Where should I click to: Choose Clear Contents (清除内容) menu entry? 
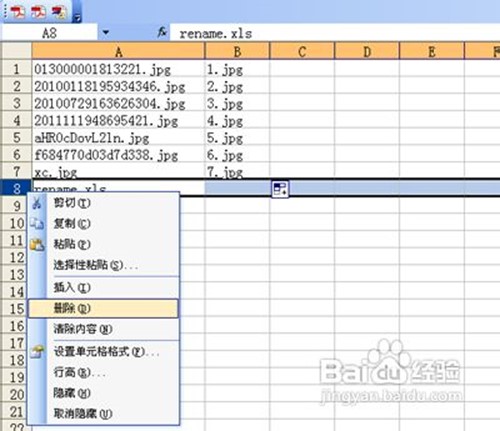click(103, 329)
